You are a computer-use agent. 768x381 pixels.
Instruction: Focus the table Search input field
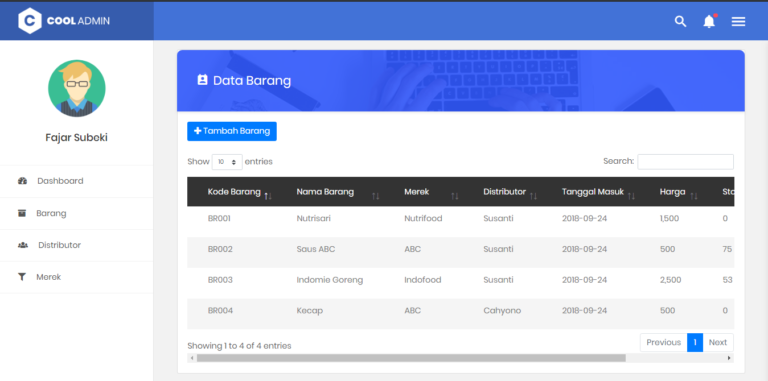pos(685,162)
